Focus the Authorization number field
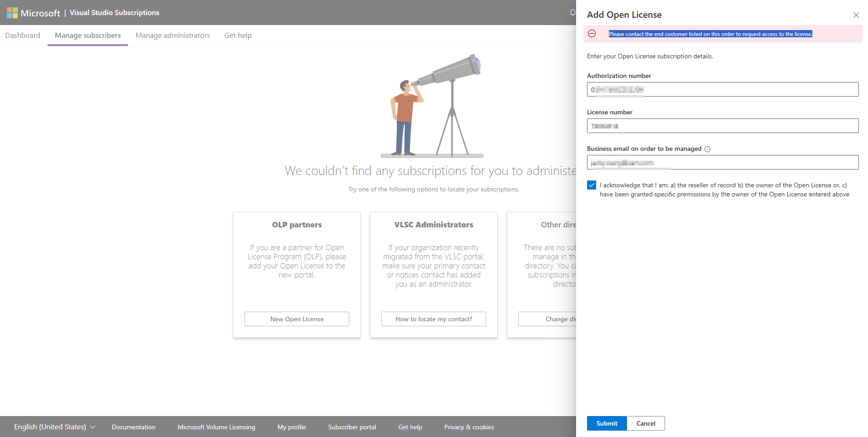Viewport: 868px width, 437px height. pos(722,89)
